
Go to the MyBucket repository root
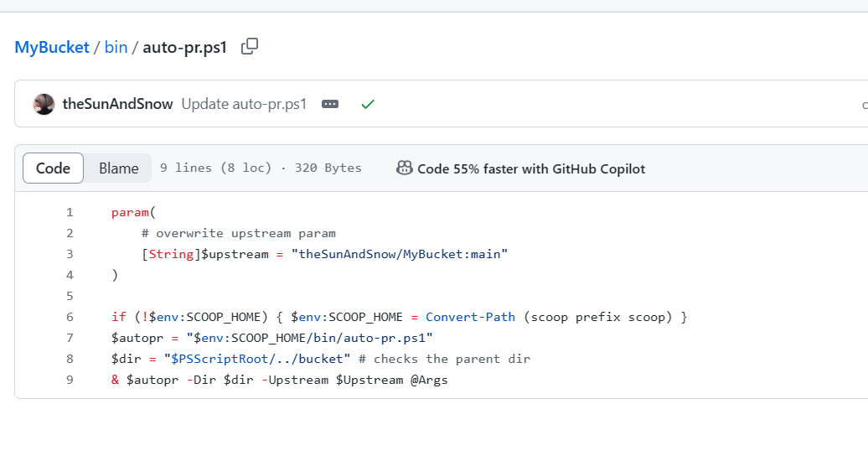click(52, 47)
